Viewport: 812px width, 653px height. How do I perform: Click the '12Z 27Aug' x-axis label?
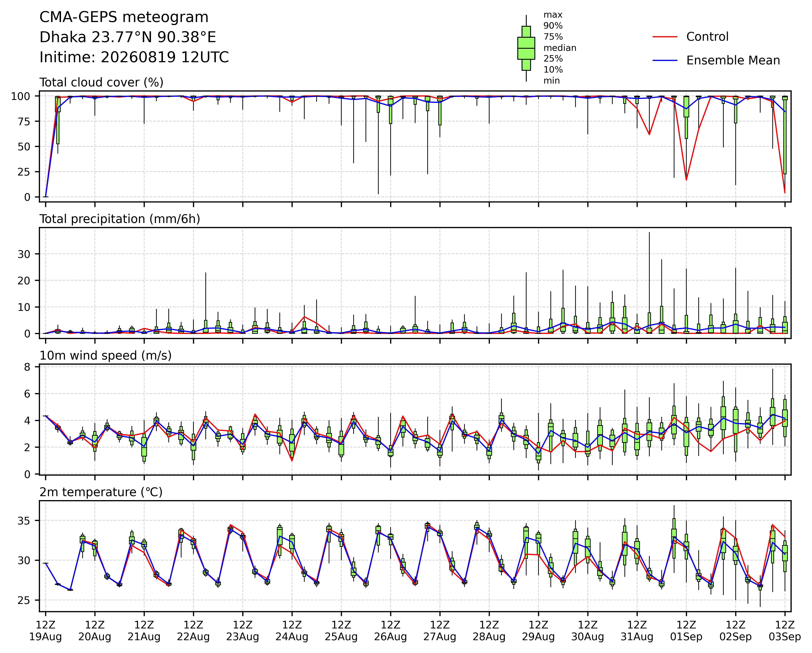pyautogui.click(x=440, y=631)
